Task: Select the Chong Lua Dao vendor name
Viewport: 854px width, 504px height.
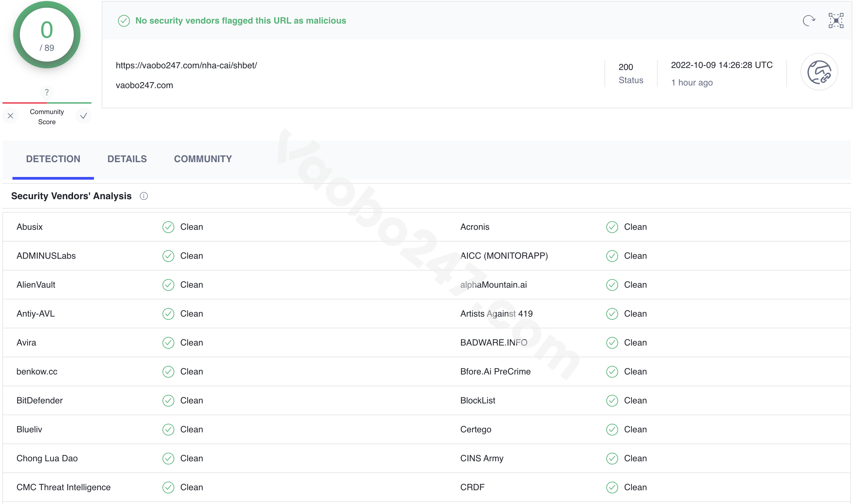Action: [47, 458]
